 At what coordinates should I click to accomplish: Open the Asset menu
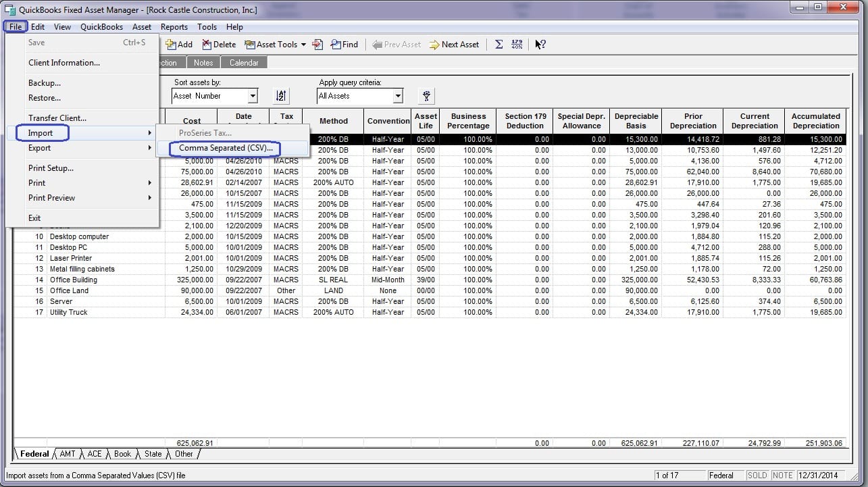pyautogui.click(x=142, y=27)
